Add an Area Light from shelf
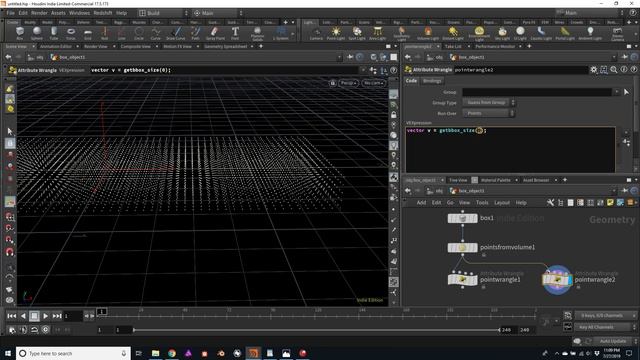This screenshot has height=360, width=640. pos(378,33)
